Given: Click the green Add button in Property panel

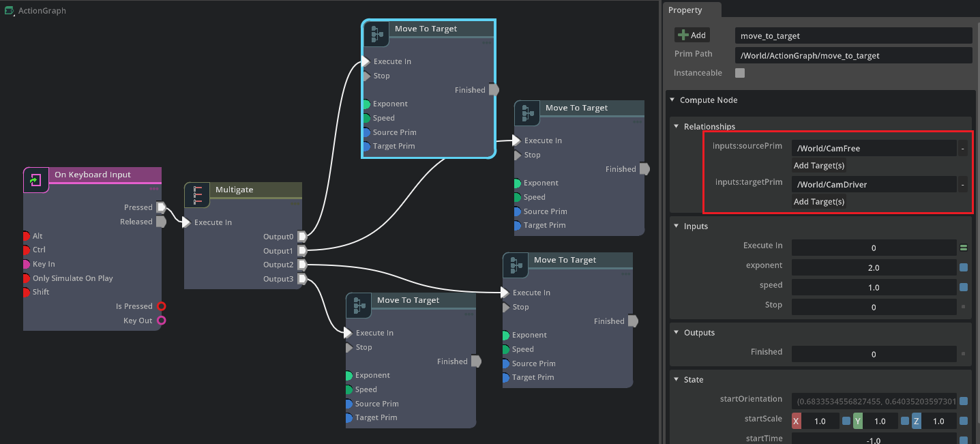Looking at the screenshot, I should click(692, 35).
